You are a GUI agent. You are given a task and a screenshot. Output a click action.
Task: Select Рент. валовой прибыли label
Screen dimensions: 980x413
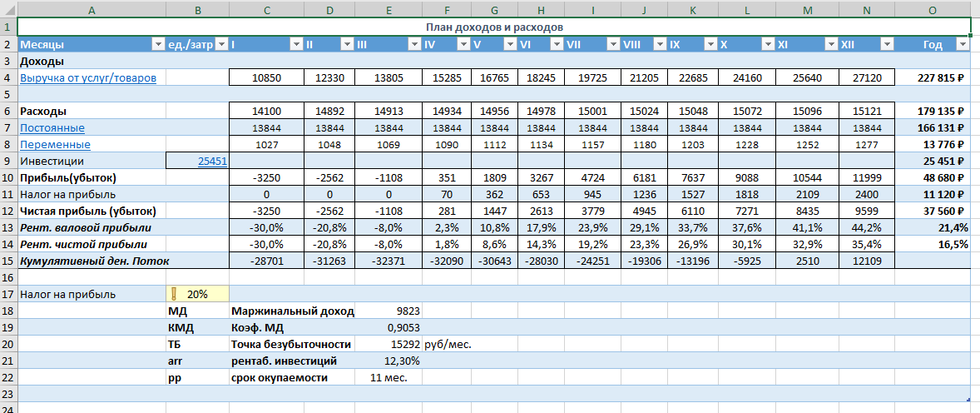(92, 226)
